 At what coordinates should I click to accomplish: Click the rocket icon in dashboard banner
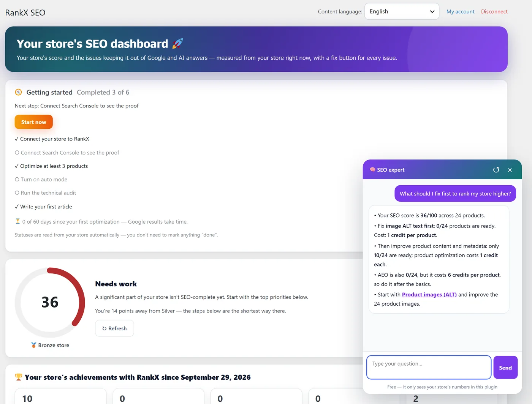pos(177,43)
